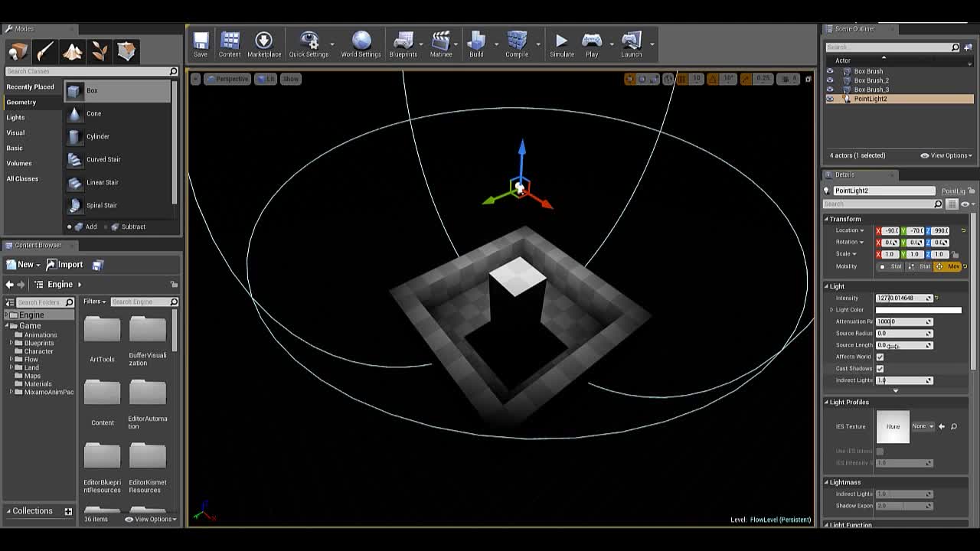
Task: Select the Paint mode brush icon
Action: (x=44, y=51)
